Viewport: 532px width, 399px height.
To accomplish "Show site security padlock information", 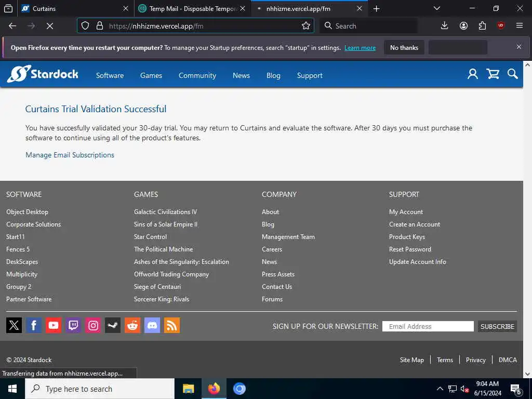I will click(99, 26).
